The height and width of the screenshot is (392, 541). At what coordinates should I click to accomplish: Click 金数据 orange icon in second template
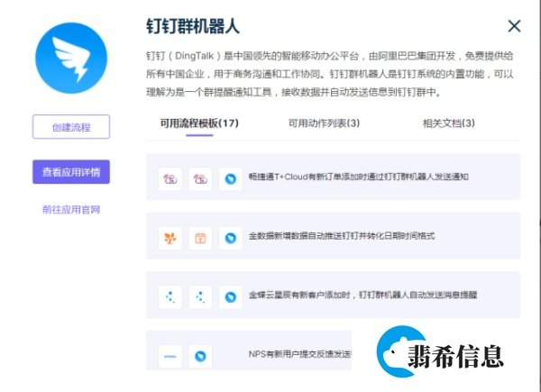[170, 238]
